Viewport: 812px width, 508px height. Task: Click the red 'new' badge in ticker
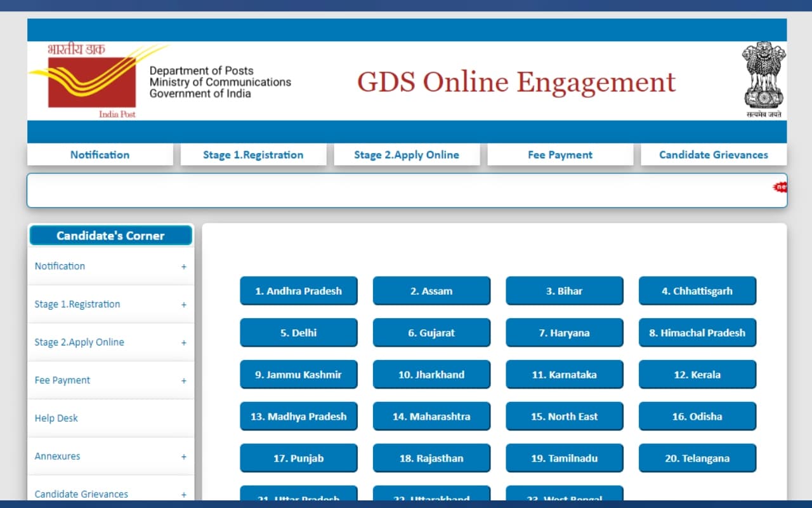tap(780, 187)
